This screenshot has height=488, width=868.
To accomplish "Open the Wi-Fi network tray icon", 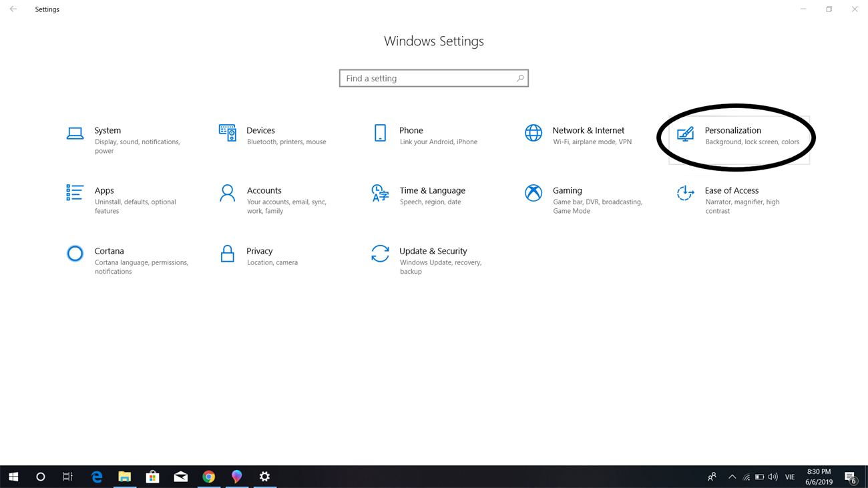I will (x=746, y=477).
